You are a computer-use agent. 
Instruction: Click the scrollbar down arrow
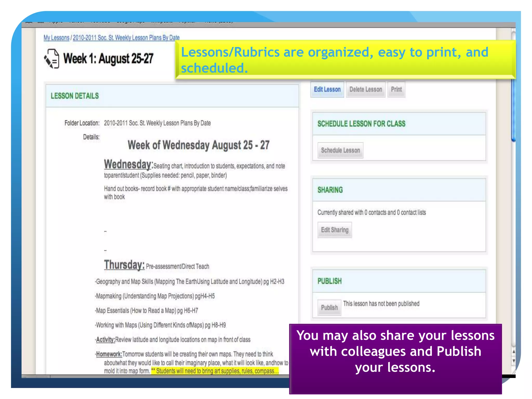pyautogui.click(x=513, y=361)
